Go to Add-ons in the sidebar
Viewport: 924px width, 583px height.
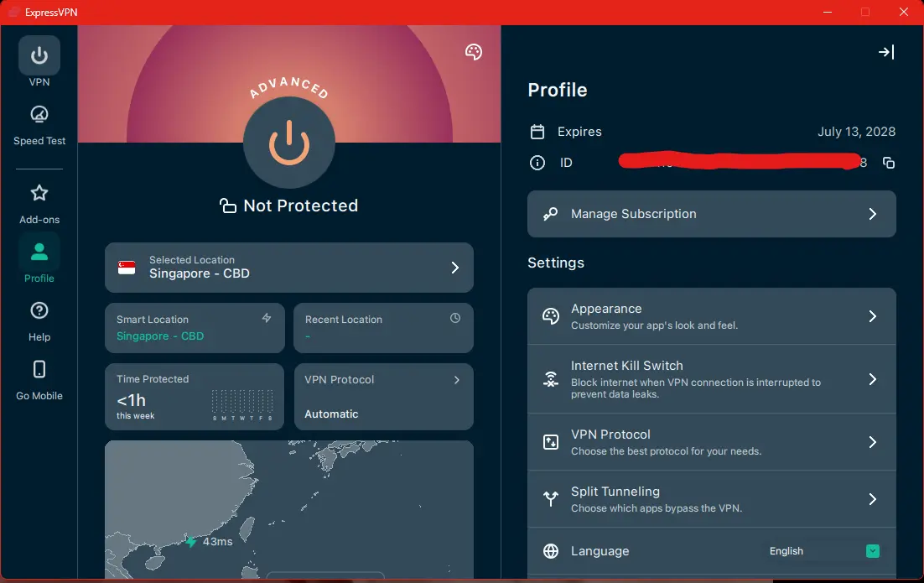coord(39,204)
